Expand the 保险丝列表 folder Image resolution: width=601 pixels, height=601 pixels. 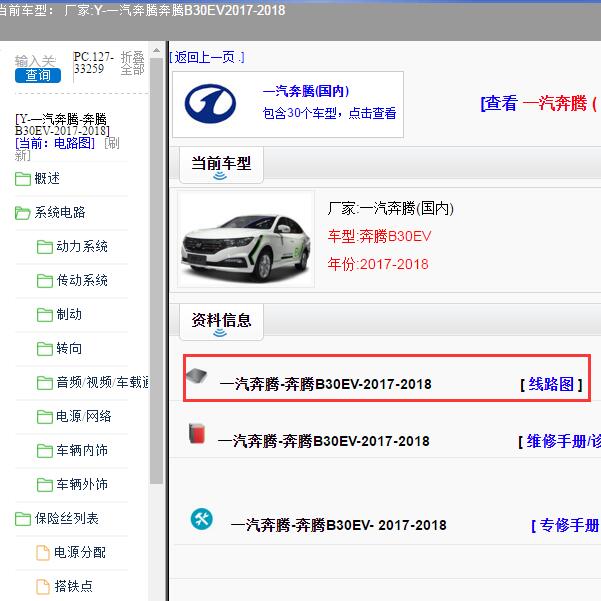[x=67, y=519]
